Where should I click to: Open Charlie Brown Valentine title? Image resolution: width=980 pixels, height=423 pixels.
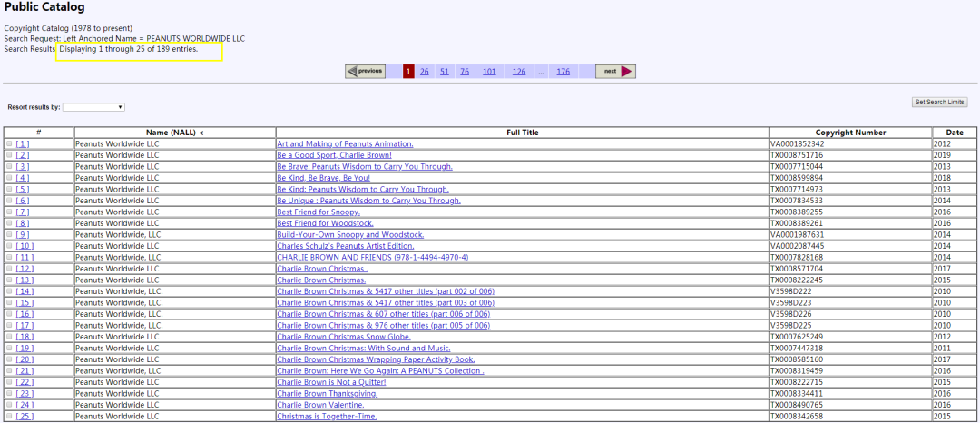(x=320, y=405)
